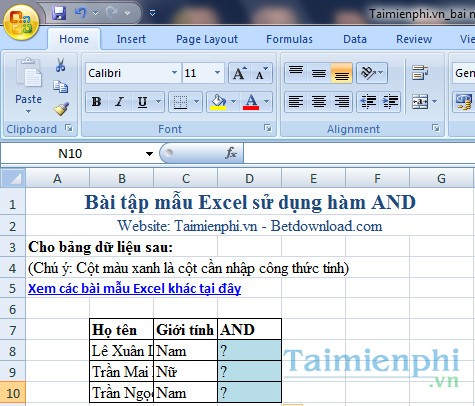Go to the Data tab
This screenshot has width=475, height=406.
(x=355, y=39)
